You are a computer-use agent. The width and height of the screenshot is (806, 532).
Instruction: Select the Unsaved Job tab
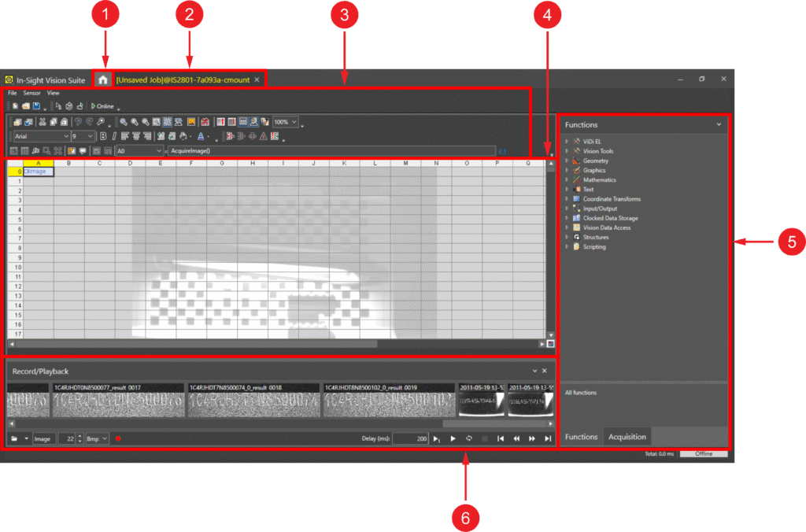[x=183, y=79]
